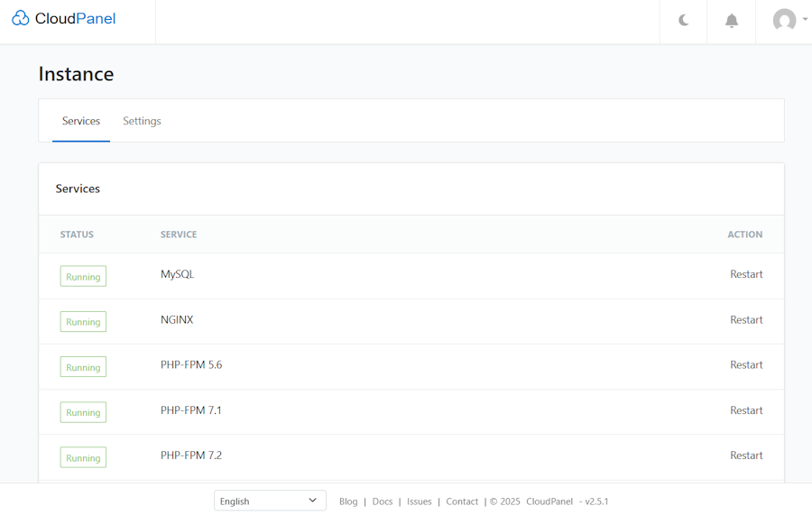Viewport: 812px width, 515px height.
Task: Toggle dark mode moon icon
Action: coord(684,21)
